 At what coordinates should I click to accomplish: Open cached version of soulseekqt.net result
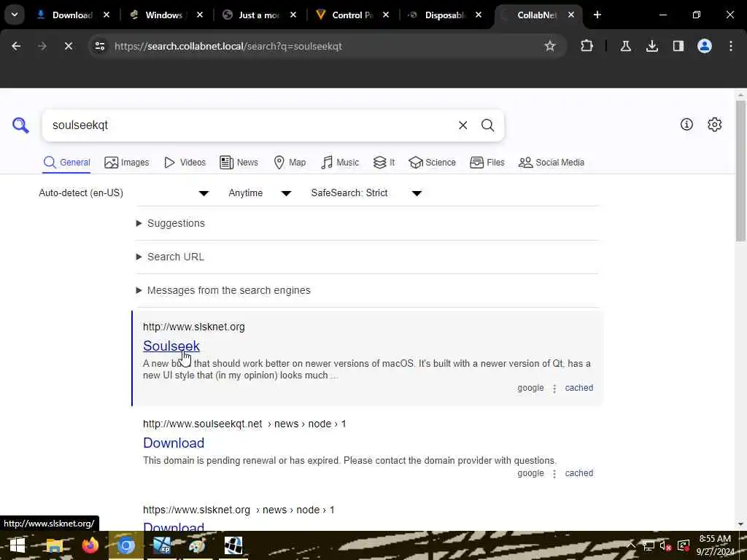point(578,472)
